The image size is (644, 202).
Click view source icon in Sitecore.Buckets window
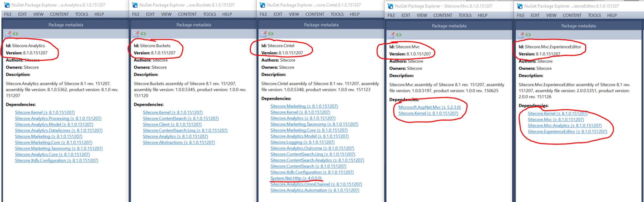[x=143, y=34]
